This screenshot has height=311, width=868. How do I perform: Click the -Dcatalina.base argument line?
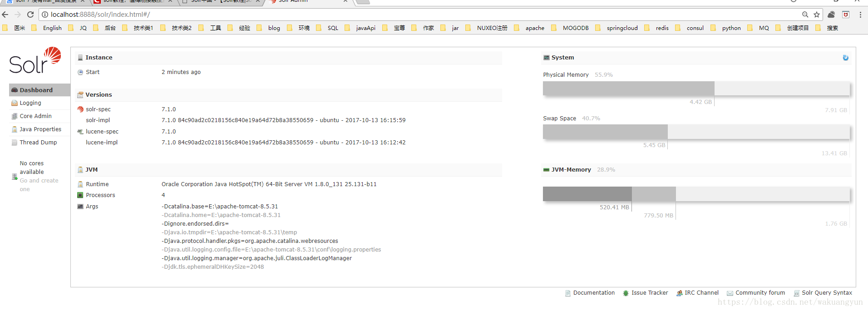point(220,207)
